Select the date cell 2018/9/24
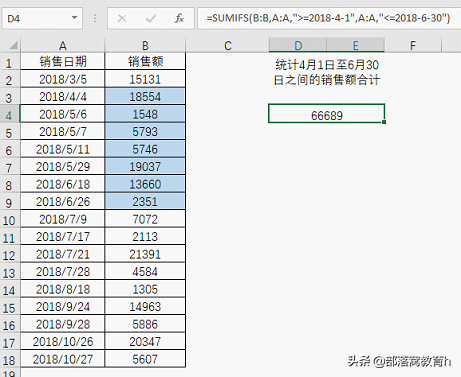This screenshot has height=377, width=461. 63,307
